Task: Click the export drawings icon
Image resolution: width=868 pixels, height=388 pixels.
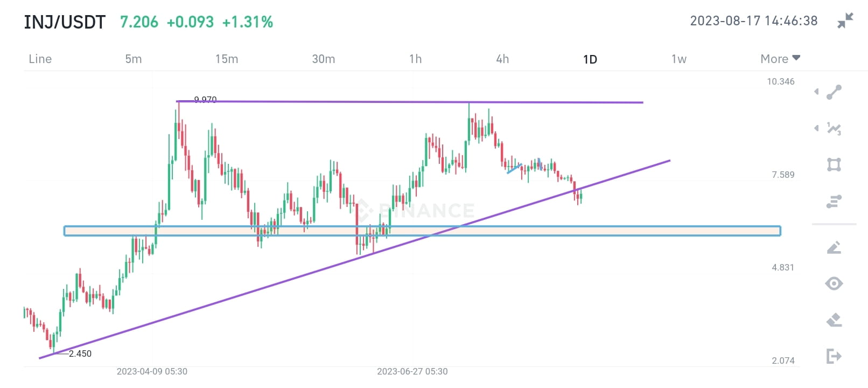Action: coord(834,356)
